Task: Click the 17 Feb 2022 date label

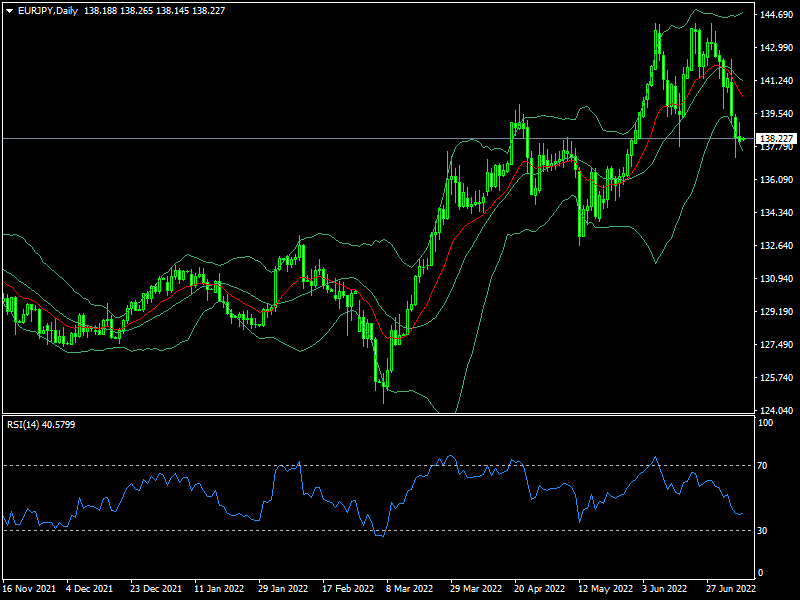Action: tap(348, 589)
